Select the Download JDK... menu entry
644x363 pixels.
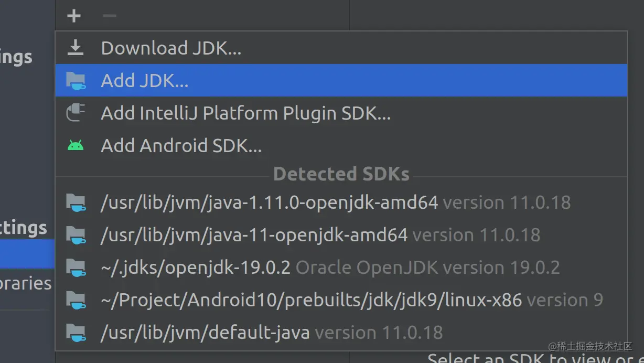341,48
